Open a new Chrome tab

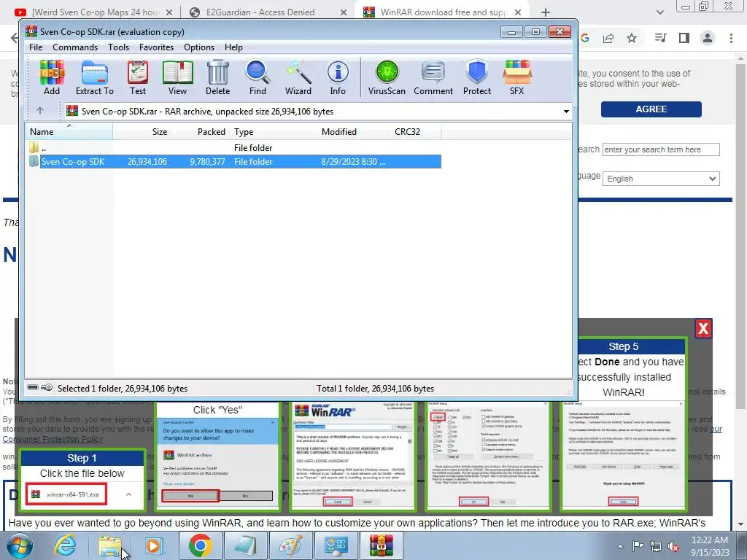546,12
